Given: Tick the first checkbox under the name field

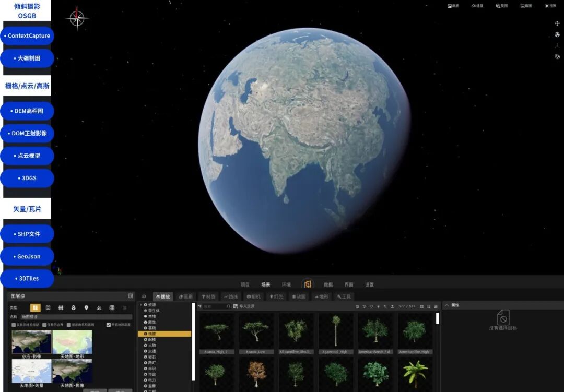Looking at the screenshot, I should (14, 325).
